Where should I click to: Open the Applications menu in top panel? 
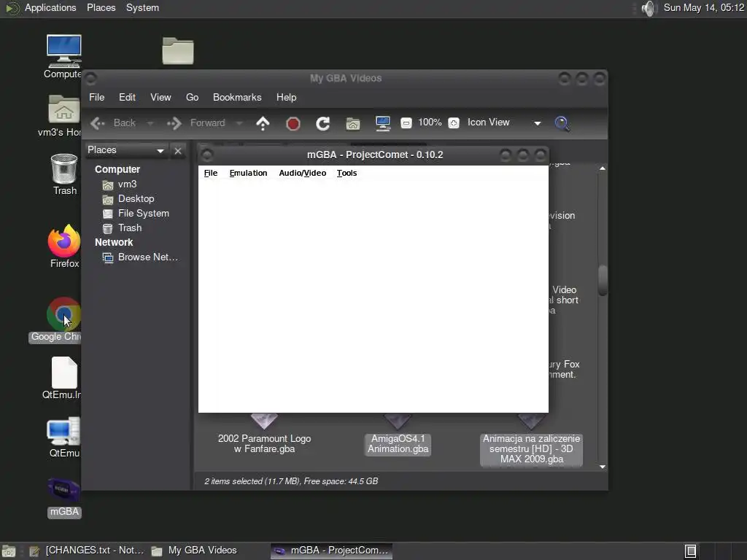tap(50, 7)
